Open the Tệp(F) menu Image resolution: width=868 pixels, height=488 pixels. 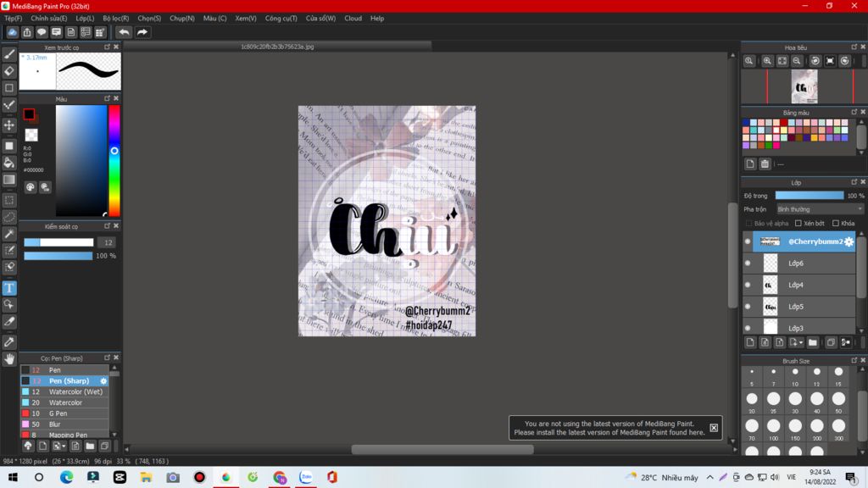click(x=14, y=19)
